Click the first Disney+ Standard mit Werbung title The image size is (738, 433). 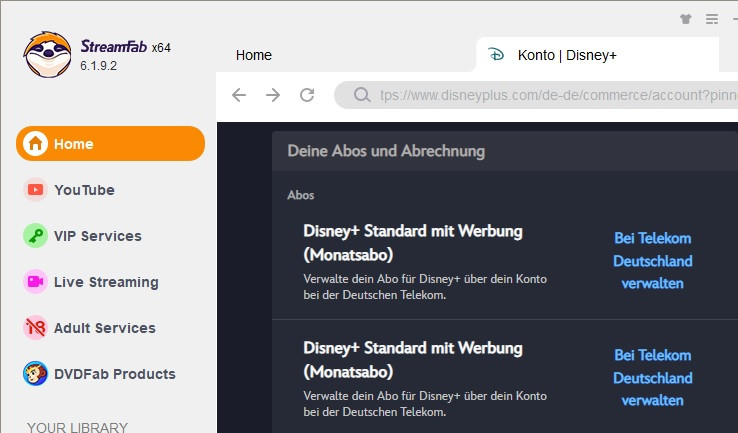(413, 243)
